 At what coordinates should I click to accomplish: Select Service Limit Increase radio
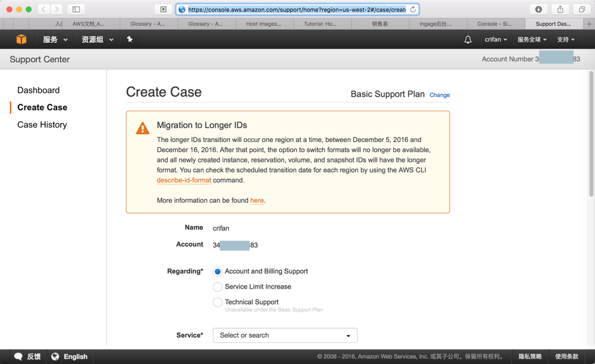tap(218, 287)
